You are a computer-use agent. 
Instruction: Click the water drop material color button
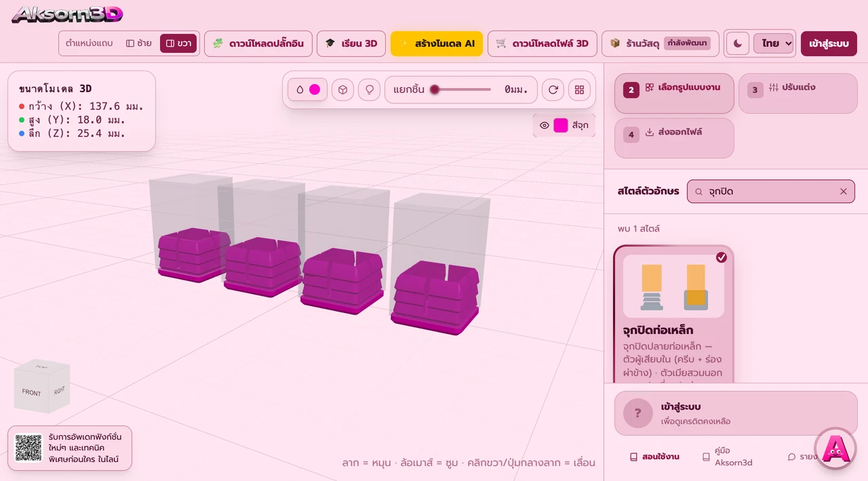pyautogui.click(x=300, y=89)
